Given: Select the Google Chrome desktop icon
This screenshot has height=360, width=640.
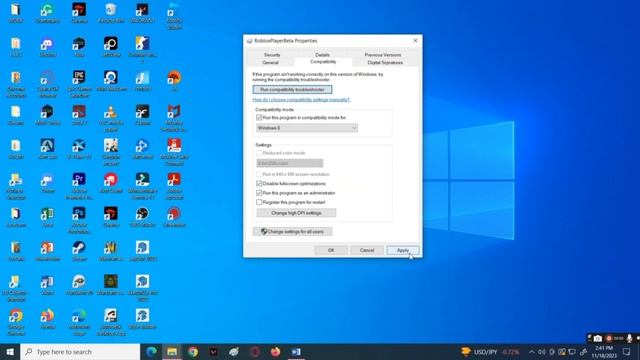Looking at the screenshot, I should pos(16,322).
